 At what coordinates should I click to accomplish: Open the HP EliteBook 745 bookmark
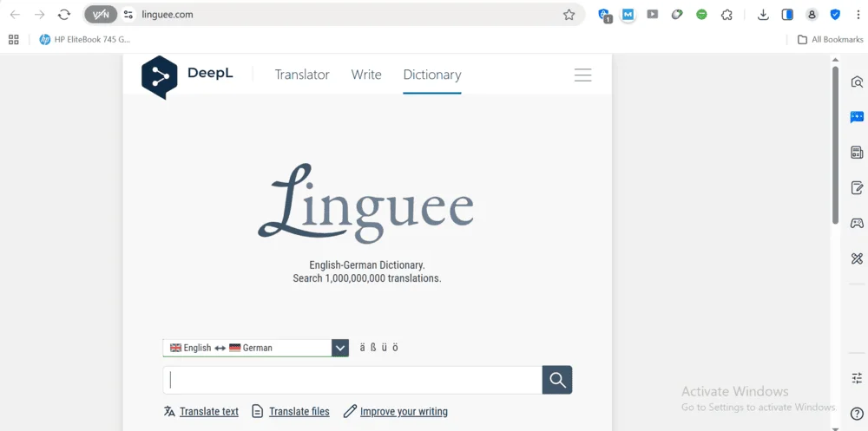[x=85, y=39]
